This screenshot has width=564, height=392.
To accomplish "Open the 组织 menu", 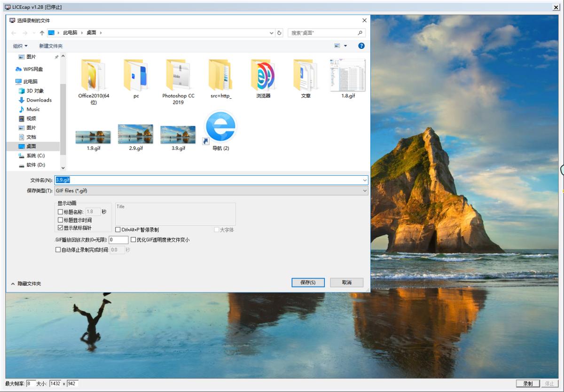I will 20,46.
